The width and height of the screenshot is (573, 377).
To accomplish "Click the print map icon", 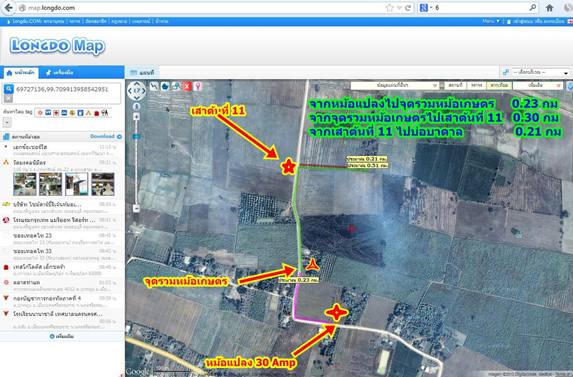I will [x=176, y=86].
